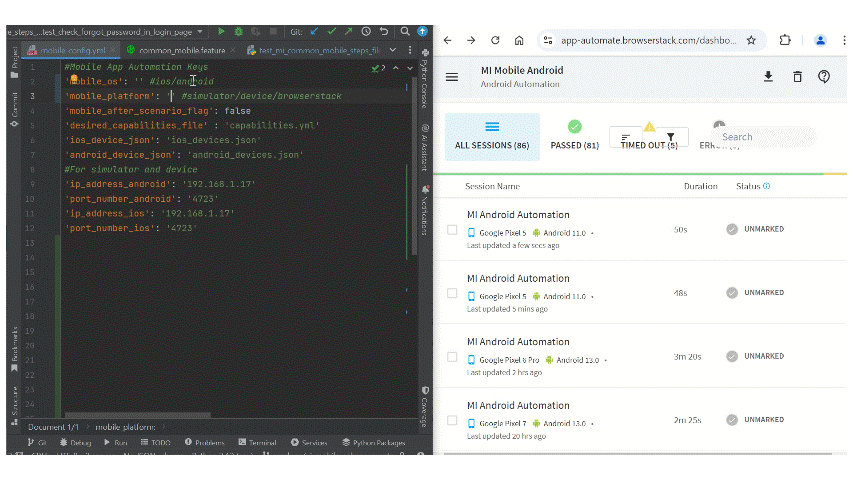The height and width of the screenshot is (480, 853).
Task: Select the PASSED (81) sessions tab
Action: pos(574,137)
